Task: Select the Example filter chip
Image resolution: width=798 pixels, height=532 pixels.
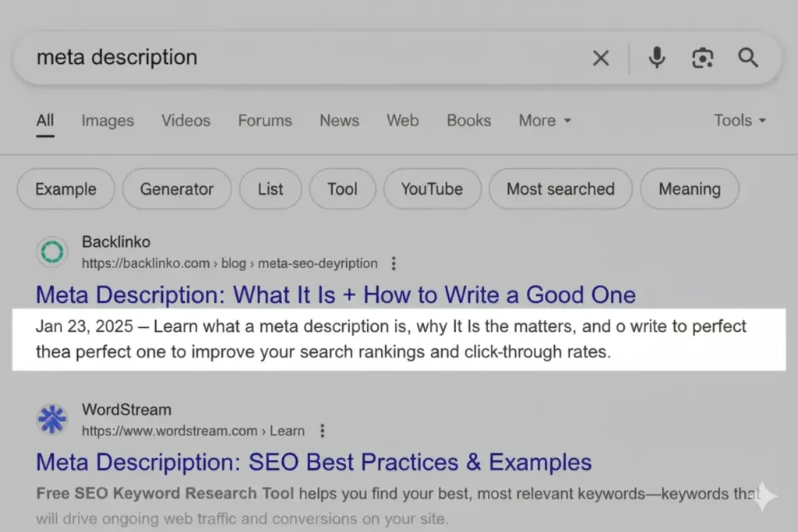Action: coord(65,188)
